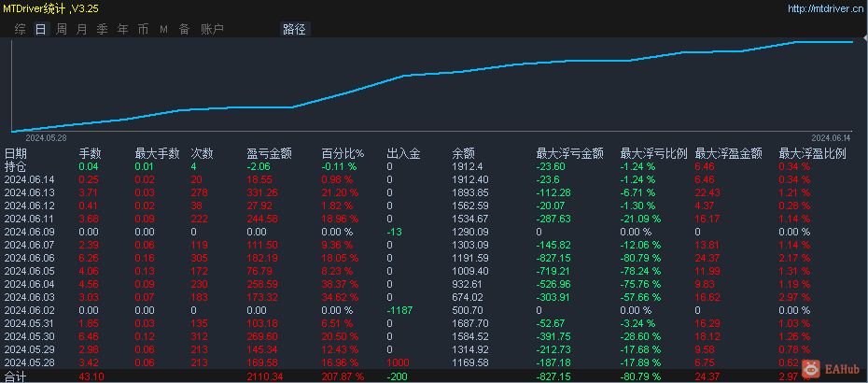Click total lots value 43.10

click(x=91, y=376)
